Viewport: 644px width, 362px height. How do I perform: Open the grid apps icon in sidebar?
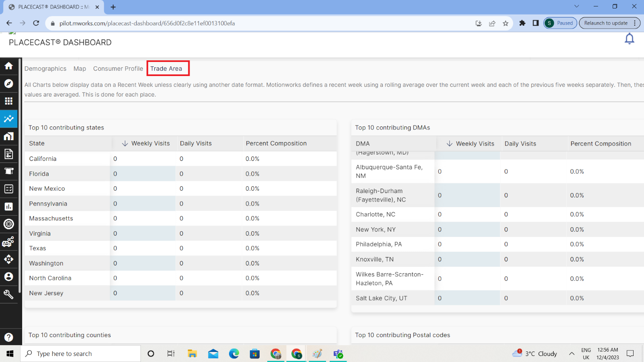click(9, 101)
